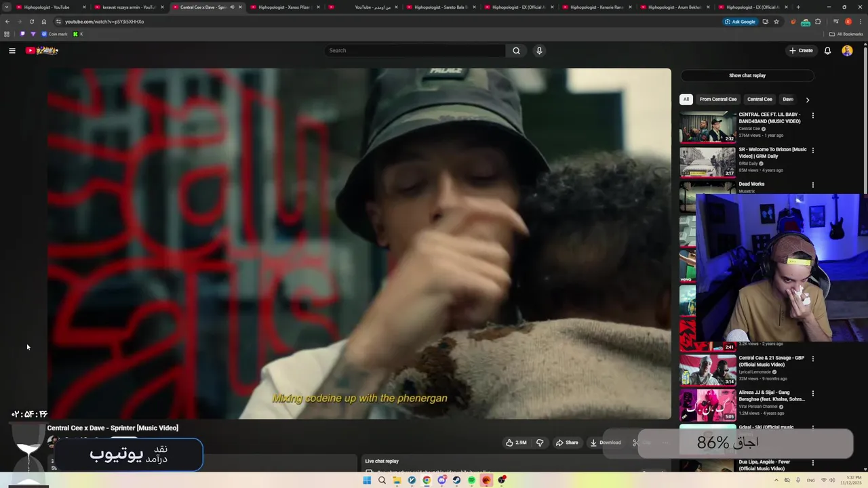
Task: Reload the current page
Action: [31, 22]
